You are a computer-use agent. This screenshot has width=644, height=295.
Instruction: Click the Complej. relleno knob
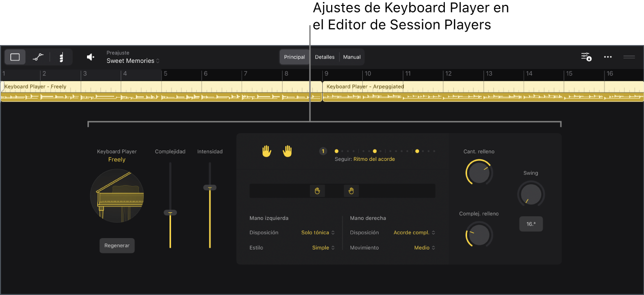point(479,235)
